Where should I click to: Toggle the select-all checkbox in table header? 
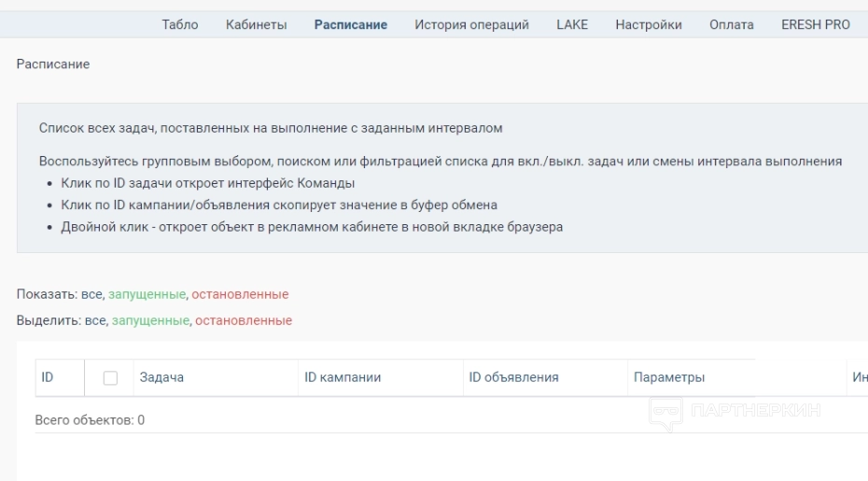click(x=110, y=377)
